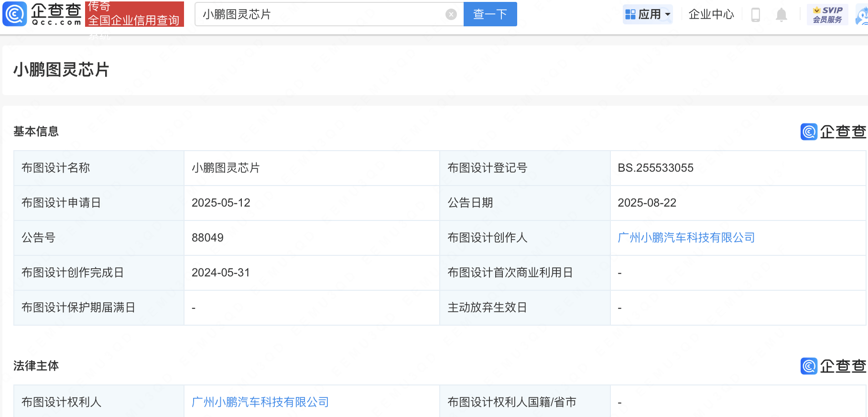The height and width of the screenshot is (417, 868).
Task: Expand the 应用 dropdown arrow
Action: tap(668, 14)
